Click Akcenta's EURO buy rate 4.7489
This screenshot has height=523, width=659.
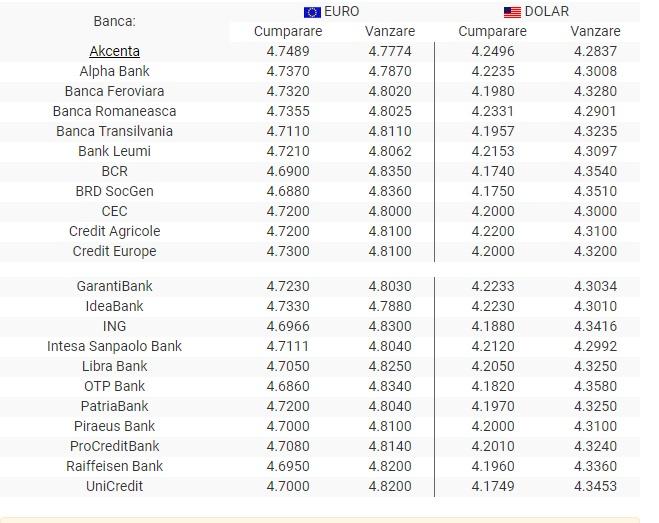point(288,51)
